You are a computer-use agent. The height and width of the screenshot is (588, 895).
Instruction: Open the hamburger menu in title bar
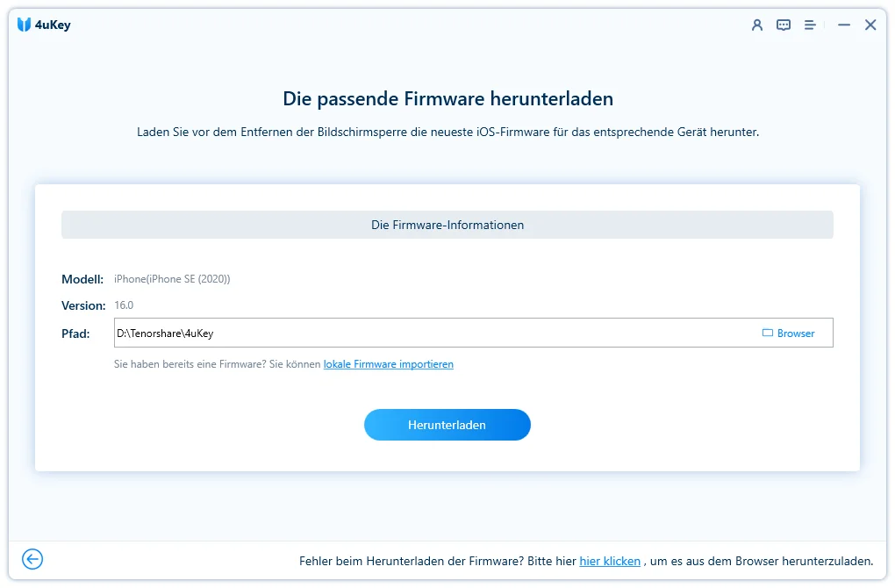point(811,25)
